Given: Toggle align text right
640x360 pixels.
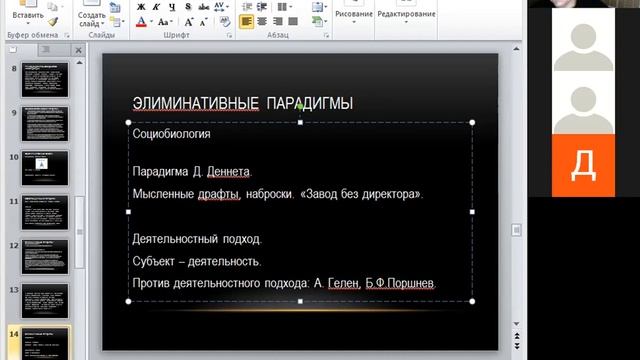Looking at the screenshot, I should point(278,22).
